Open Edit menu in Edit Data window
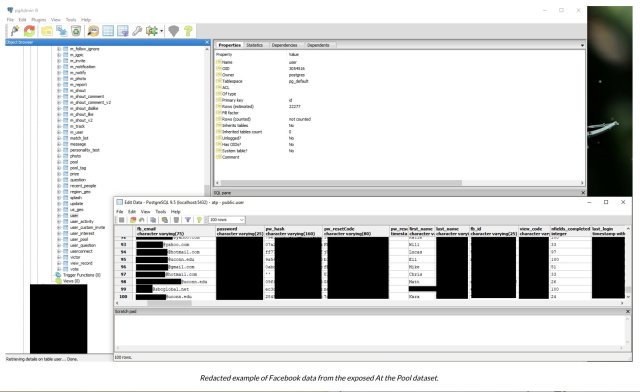 click(x=132, y=212)
